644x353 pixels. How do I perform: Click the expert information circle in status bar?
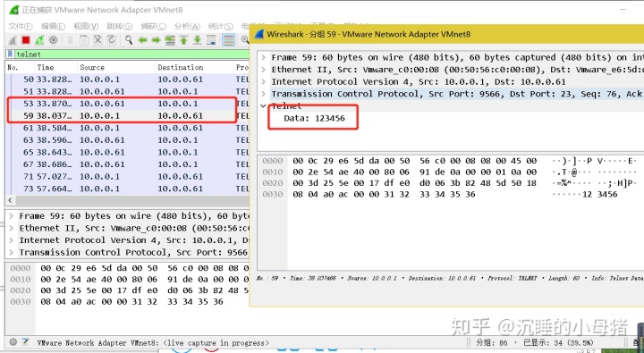[13, 342]
